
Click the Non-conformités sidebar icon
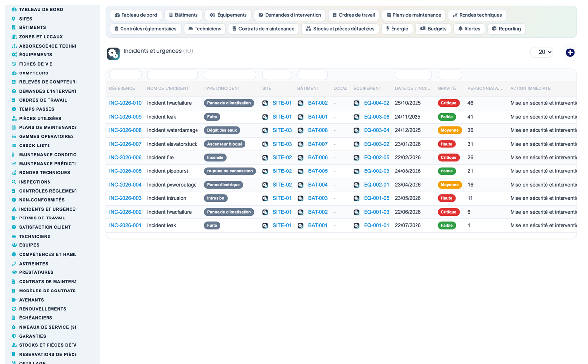click(x=14, y=200)
